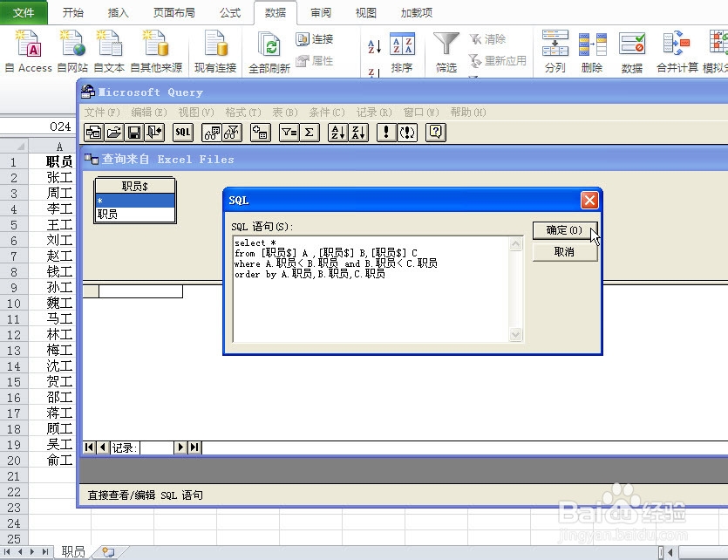Click the empty field column in query grid
Image resolution: width=728 pixels, height=560 pixels.
pyautogui.click(x=140, y=291)
